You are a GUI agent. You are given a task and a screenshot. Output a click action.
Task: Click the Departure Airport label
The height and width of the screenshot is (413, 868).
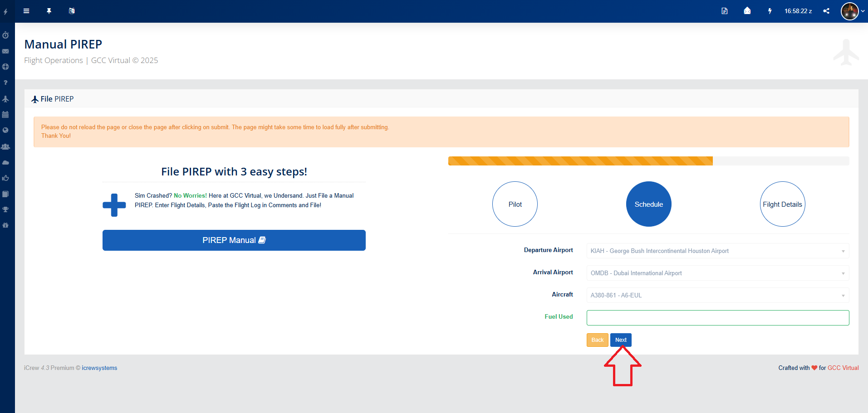(x=548, y=250)
